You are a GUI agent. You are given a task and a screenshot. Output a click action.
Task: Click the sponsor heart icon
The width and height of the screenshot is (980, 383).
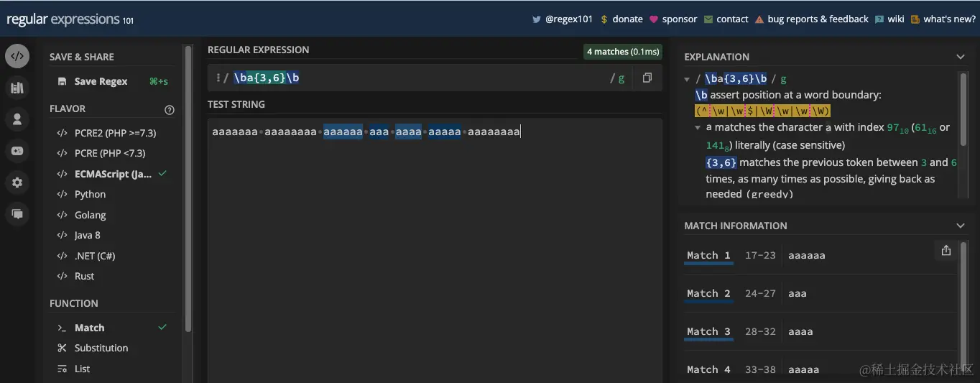(x=654, y=19)
